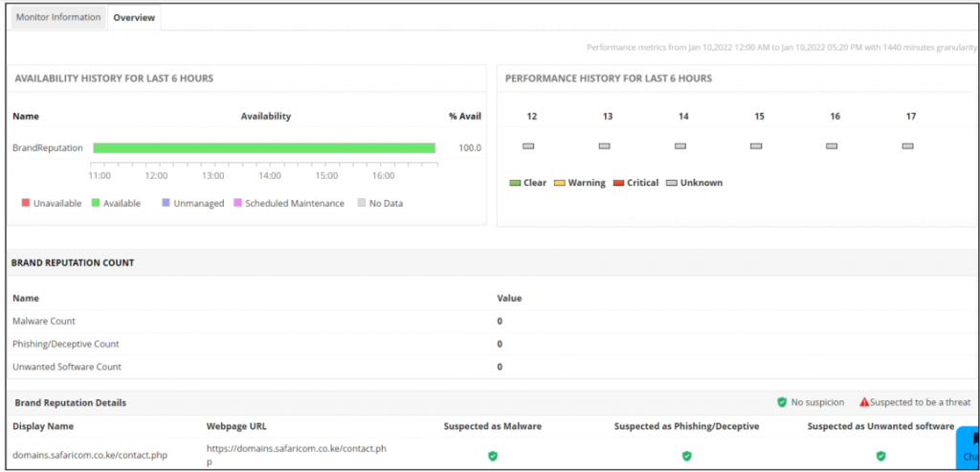Screen dimensions: 980x472
Task: Click the unknown status marker under hour 15
Action: click(756, 146)
